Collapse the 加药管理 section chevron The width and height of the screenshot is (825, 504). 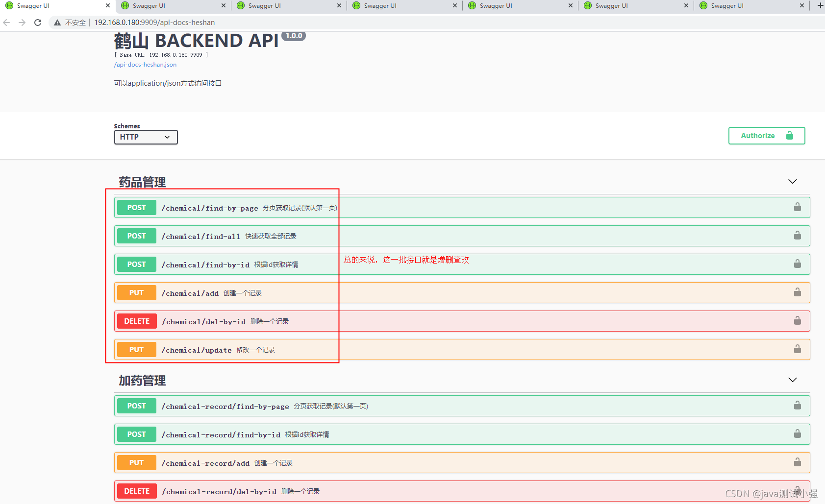793,380
